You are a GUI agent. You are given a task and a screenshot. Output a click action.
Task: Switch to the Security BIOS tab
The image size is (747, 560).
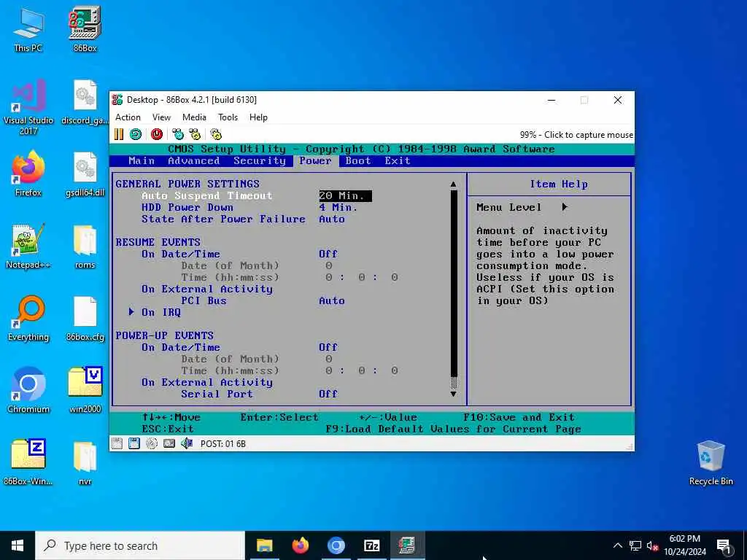[260, 161]
